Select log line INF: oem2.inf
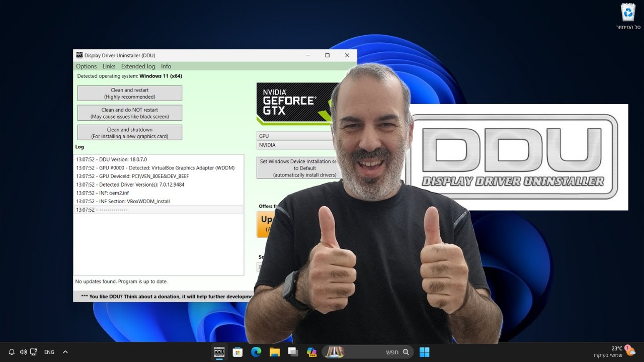 coord(158,193)
